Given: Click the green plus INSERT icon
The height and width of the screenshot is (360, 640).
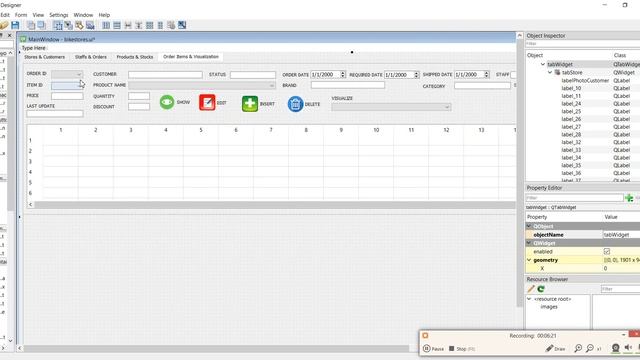Looking at the screenshot, I should point(250,104).
